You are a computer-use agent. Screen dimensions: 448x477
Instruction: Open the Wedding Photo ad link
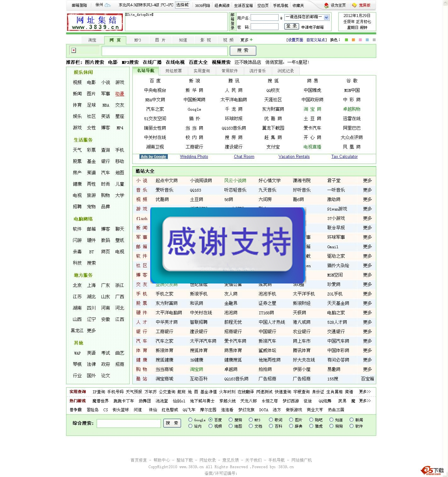(x=194, y=157)
